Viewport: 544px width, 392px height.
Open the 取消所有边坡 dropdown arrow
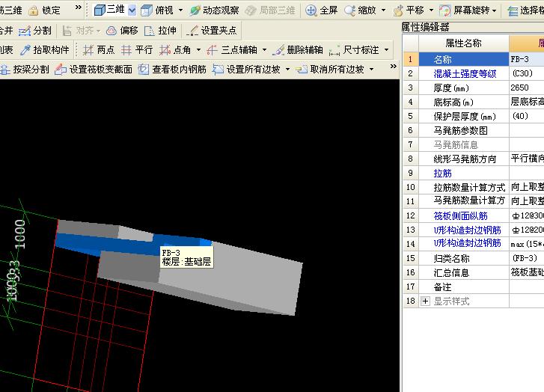point(372,70)
